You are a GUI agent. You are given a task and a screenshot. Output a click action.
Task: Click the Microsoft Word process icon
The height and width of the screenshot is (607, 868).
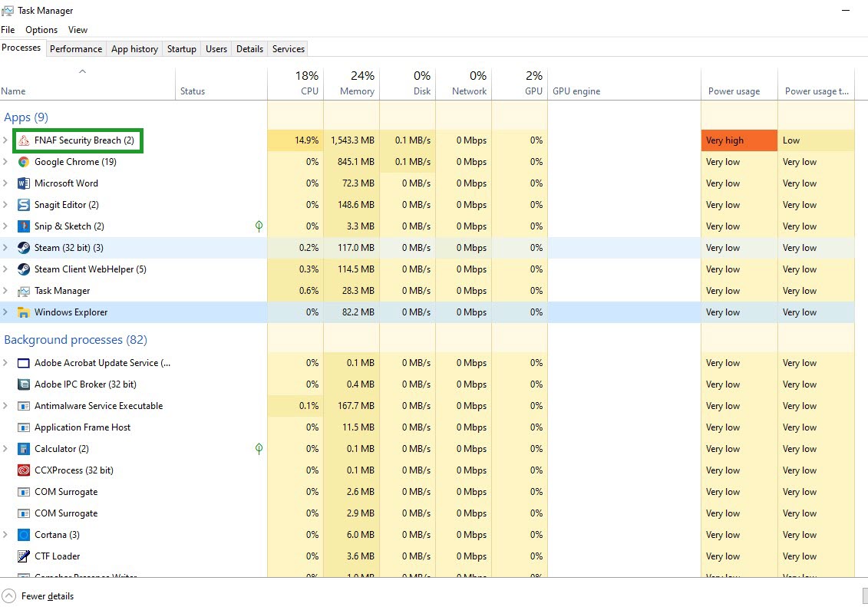pyautogui.click(x=23, y=183)
